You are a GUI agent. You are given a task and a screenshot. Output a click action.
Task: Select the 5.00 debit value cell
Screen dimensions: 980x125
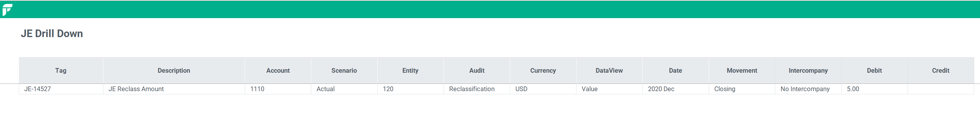[874, 89]
